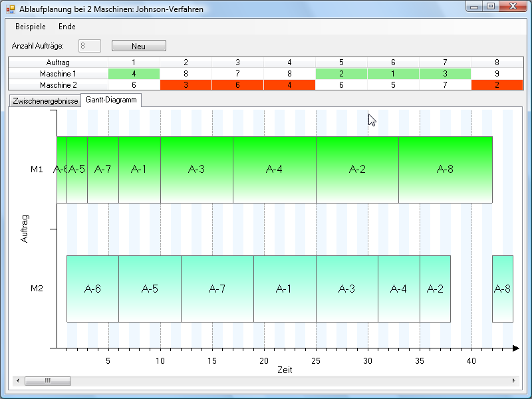This screenshot has width=532, height=399.
Task: Click the Anzahl Aufträge input field
Action: click(x=90, y=46)
